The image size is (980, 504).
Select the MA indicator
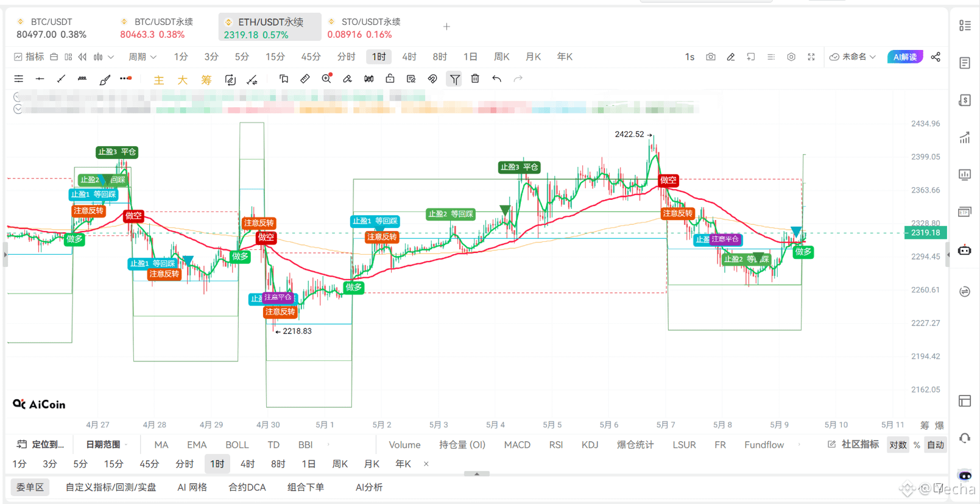pyautogui.click(x=161, y=445)
